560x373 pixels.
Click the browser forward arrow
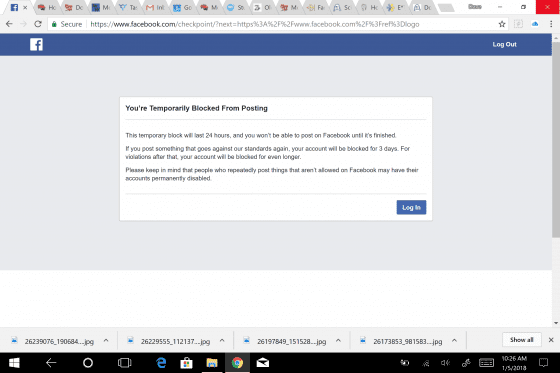24,24
